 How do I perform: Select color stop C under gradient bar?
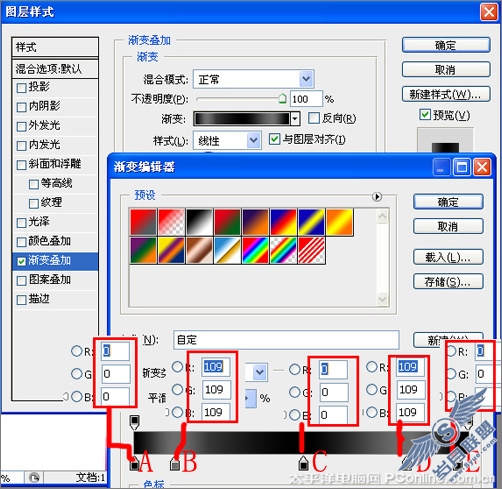[x=303, y=463]
